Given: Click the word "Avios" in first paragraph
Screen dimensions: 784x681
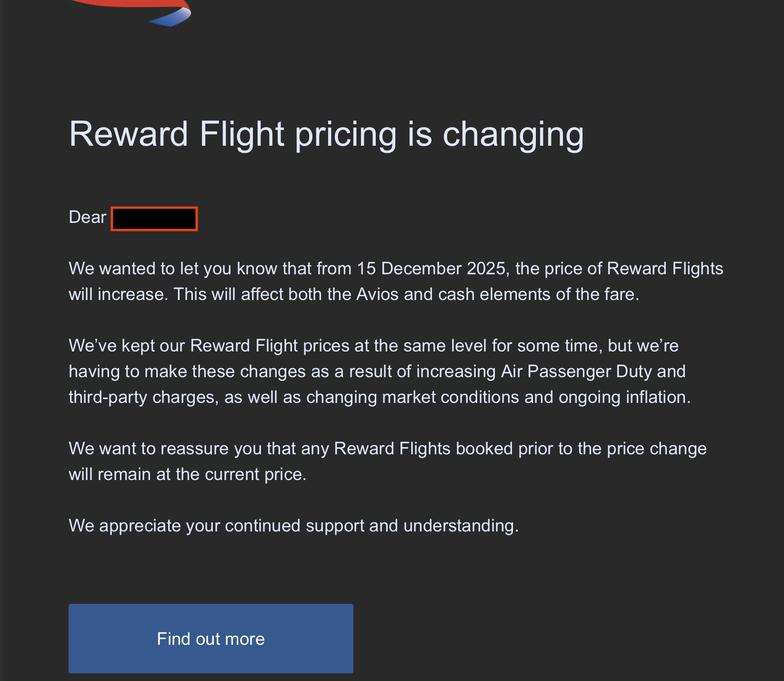Looking at the screenshot, I should click(377, 294).
